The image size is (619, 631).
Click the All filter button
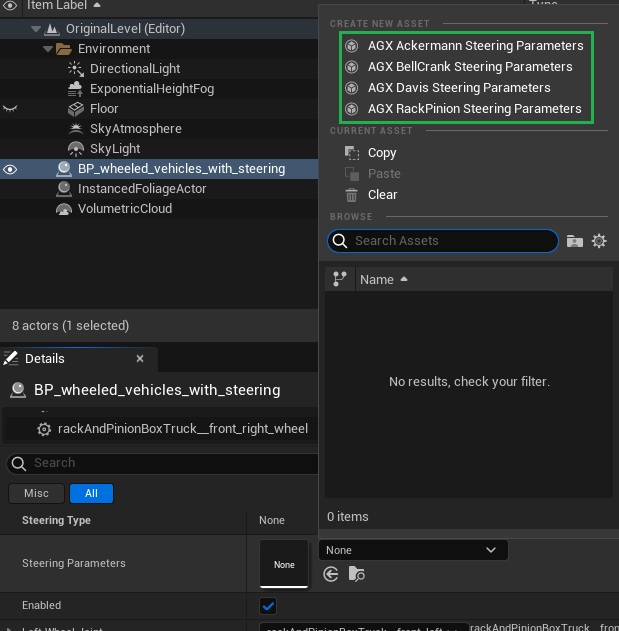click(x=91, y=493)
